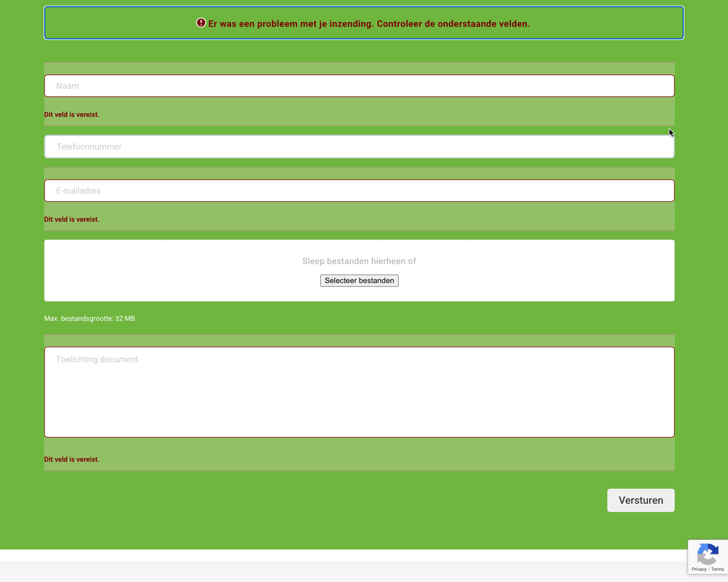Click the reCAPTCHA logo badge

point(708,554)
